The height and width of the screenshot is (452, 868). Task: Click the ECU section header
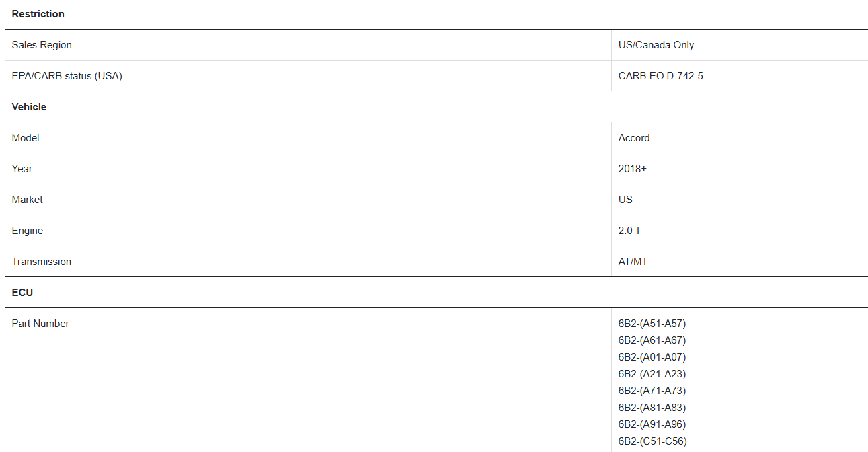22,293
